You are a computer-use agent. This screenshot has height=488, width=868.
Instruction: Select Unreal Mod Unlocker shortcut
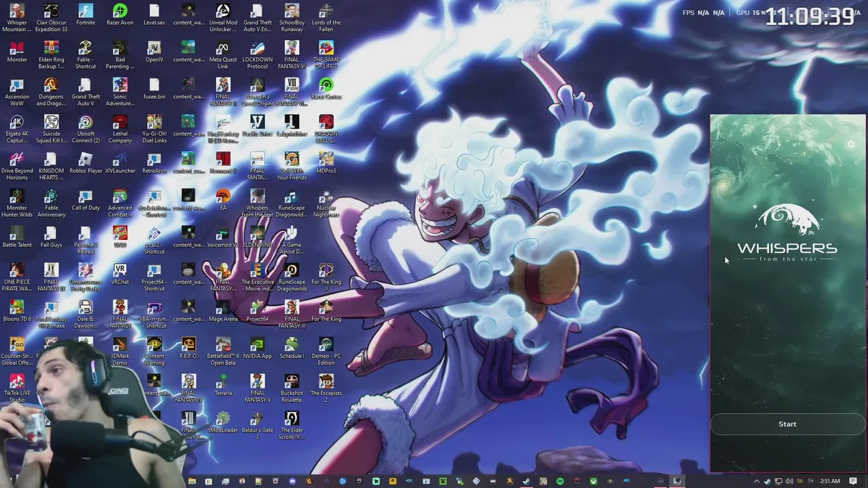223,18
